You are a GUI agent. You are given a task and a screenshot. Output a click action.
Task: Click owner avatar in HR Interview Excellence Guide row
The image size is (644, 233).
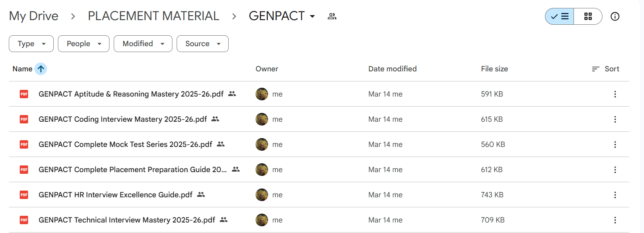coord(262,195)
